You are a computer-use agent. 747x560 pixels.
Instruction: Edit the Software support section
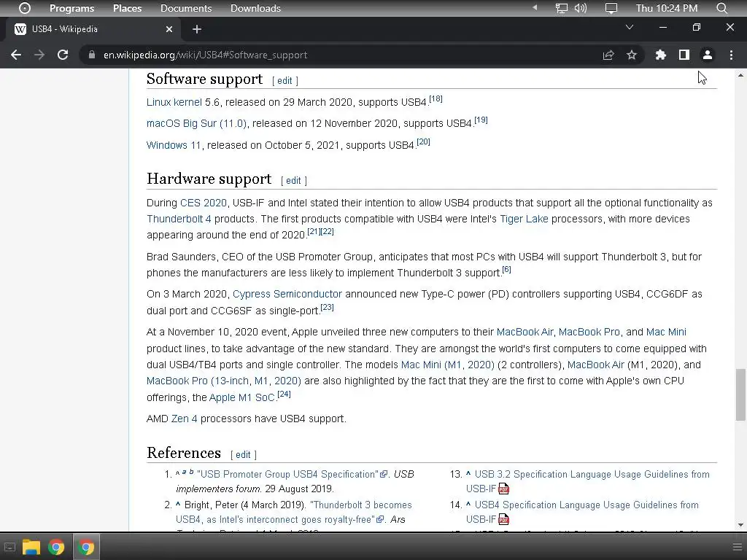coord(285,80)
